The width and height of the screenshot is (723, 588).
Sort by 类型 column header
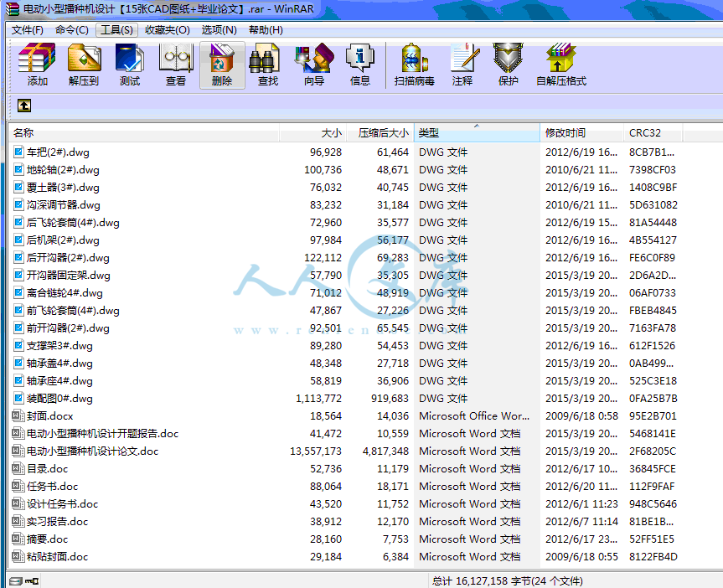point(477,133)
